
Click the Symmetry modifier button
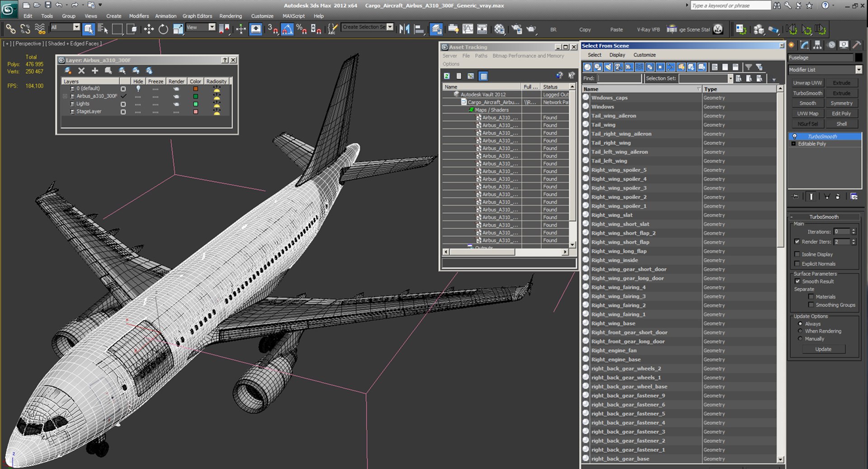pos(841,103)
